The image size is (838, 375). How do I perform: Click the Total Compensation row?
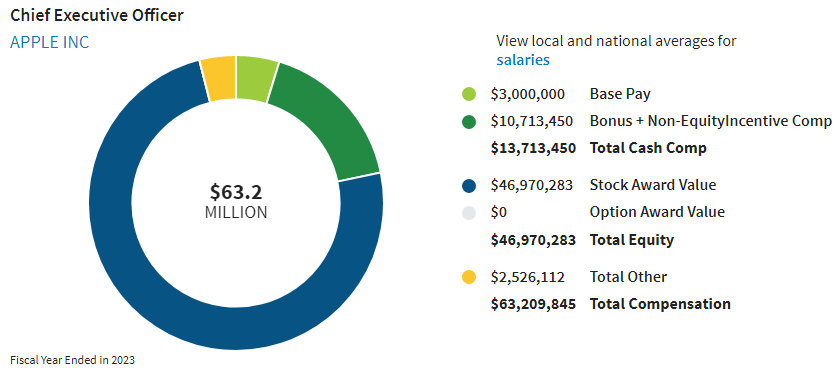click(610, 304)
